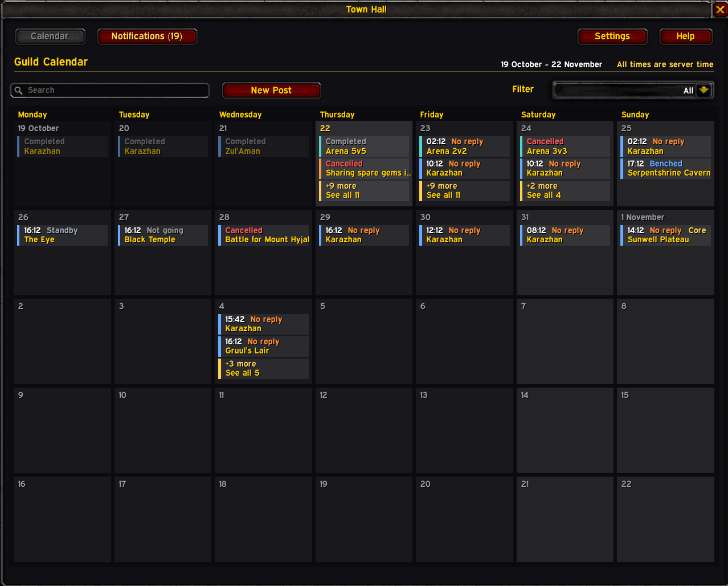
Task: Open completed Arena 5v5 event
Action: pyautogui.click(x=364, y=146)
